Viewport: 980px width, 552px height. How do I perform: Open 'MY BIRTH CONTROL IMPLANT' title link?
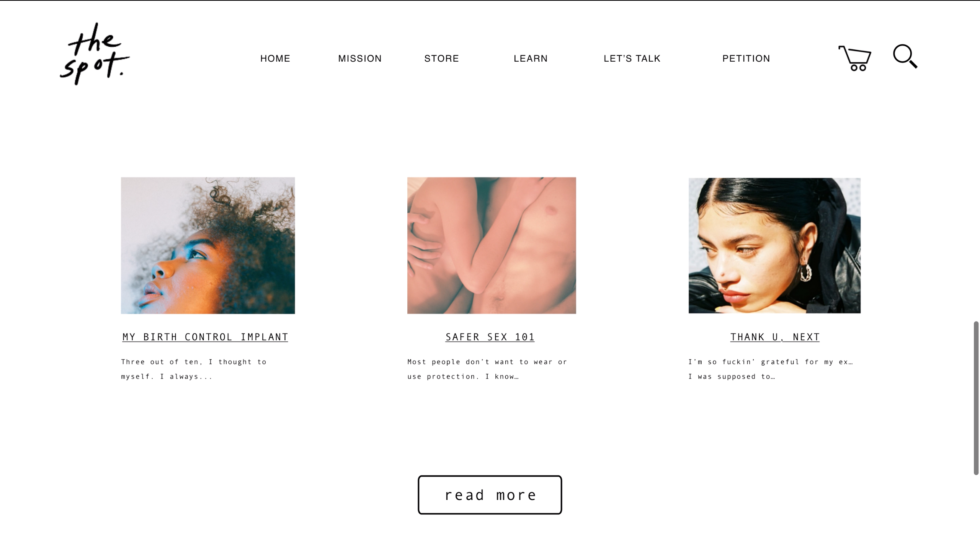point(205,337)
